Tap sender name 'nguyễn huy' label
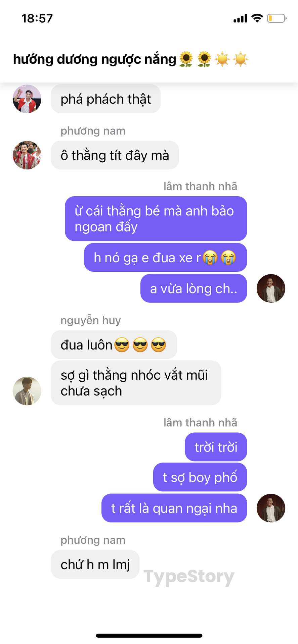Viewport: 298px width, 644px height. (91, 320)
